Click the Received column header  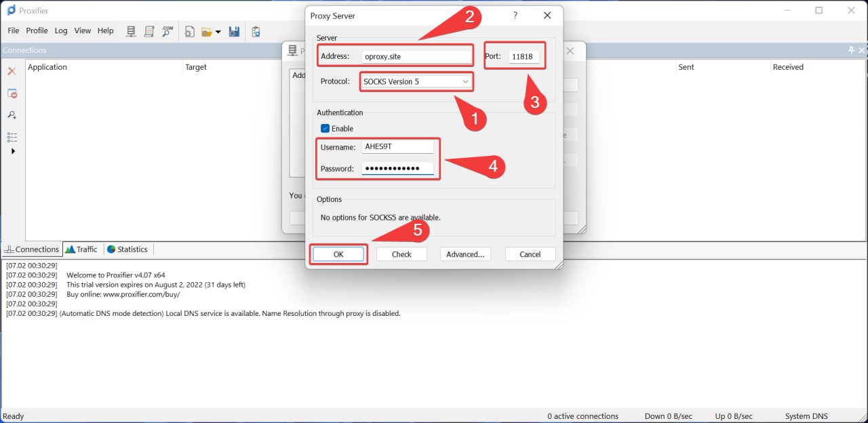[788, 67]
